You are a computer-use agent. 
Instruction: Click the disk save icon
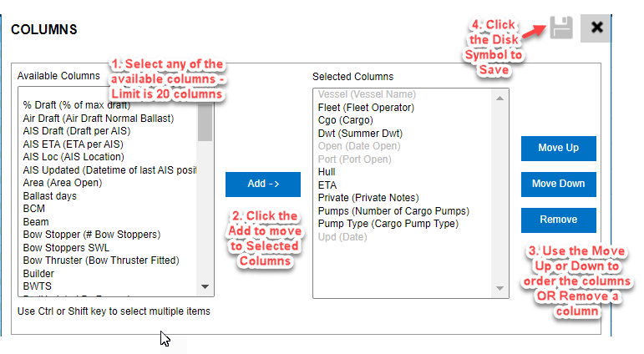click(x=561, y=28)
